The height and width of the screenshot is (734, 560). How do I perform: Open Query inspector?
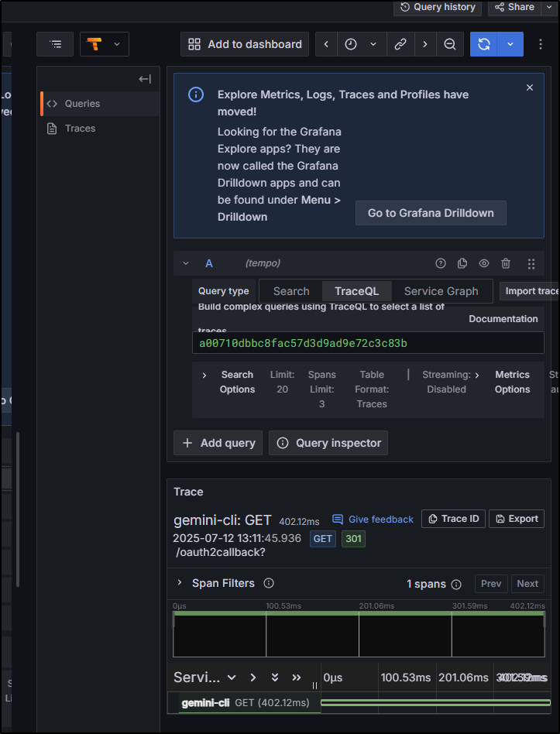tap(328, 443)
